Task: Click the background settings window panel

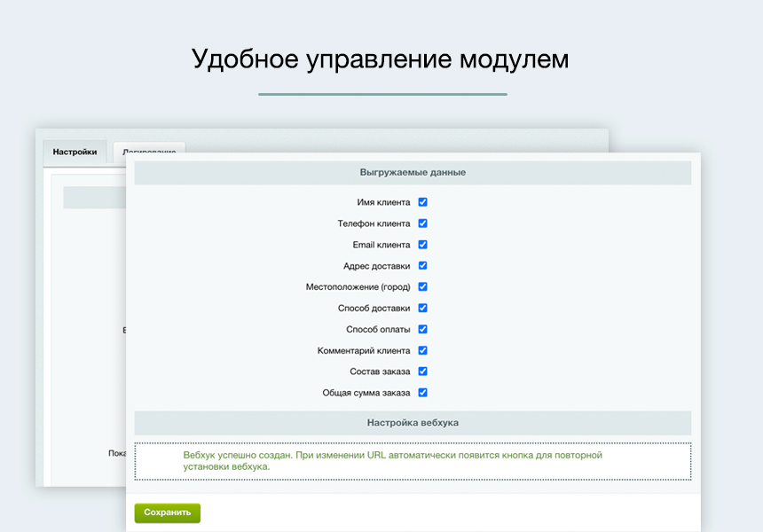Action: click(80, 310)
